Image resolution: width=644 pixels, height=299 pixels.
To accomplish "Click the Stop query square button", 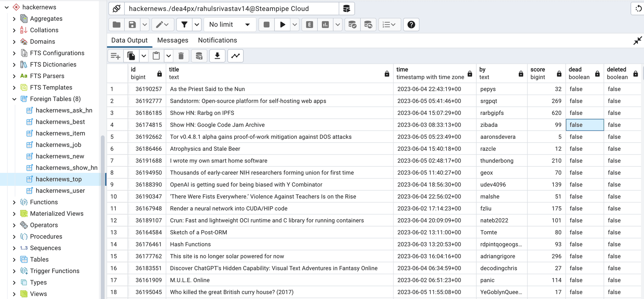I will [266, 25].
